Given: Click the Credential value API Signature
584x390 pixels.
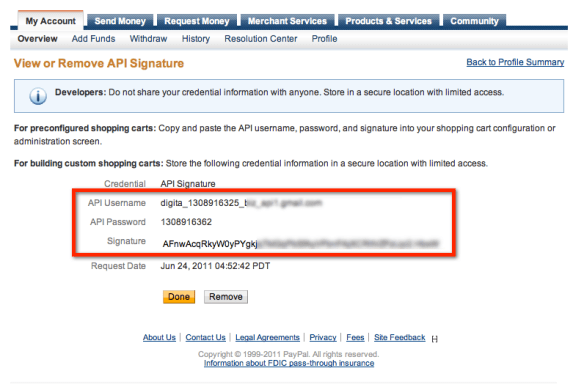Looking at the screenshot, I should click(188, 184).
